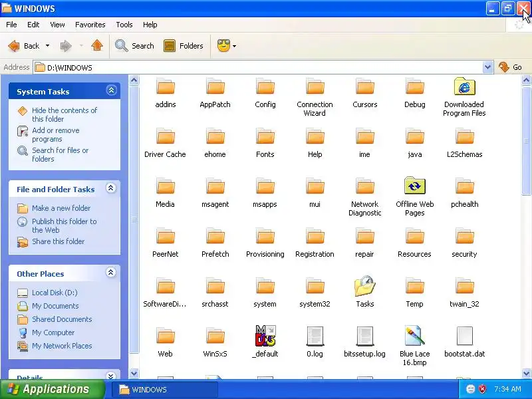This screenshot has height=399, width=532.
Task: Open the Favorites menu
Action: click(90, 25)
